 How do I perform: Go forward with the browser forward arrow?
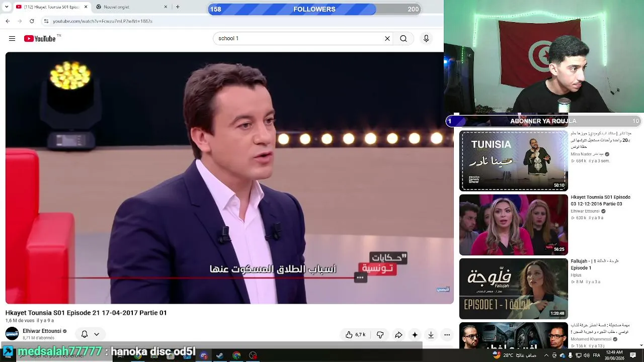(20, 21)
